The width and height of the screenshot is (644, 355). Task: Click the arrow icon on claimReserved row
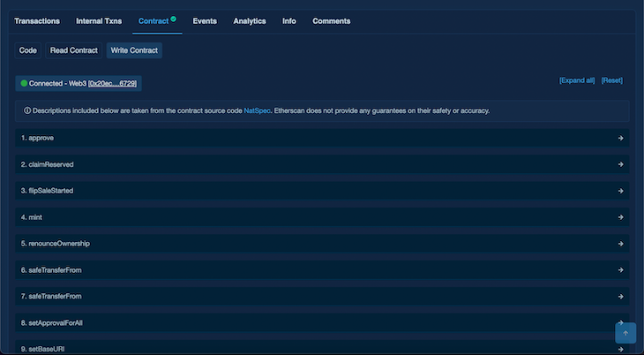click(x=621, y=164)
